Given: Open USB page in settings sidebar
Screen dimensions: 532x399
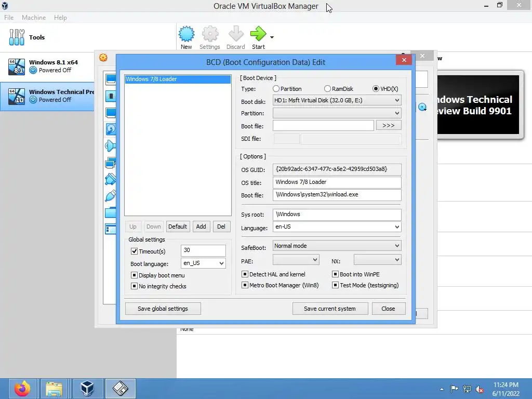Looking at the screenshot, I should coord(111,196).
